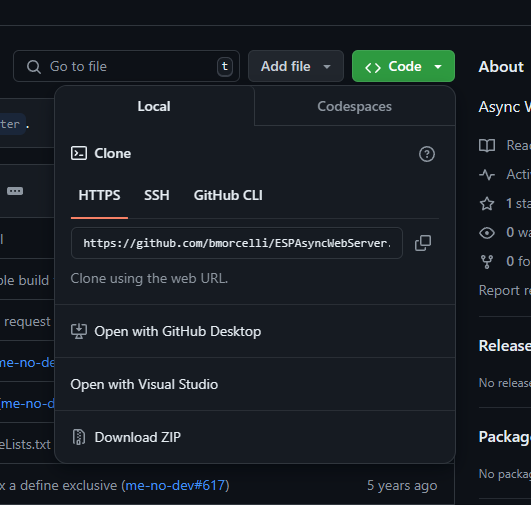
Task: Open with GitHub Desktop
Action: coord(255,331)
